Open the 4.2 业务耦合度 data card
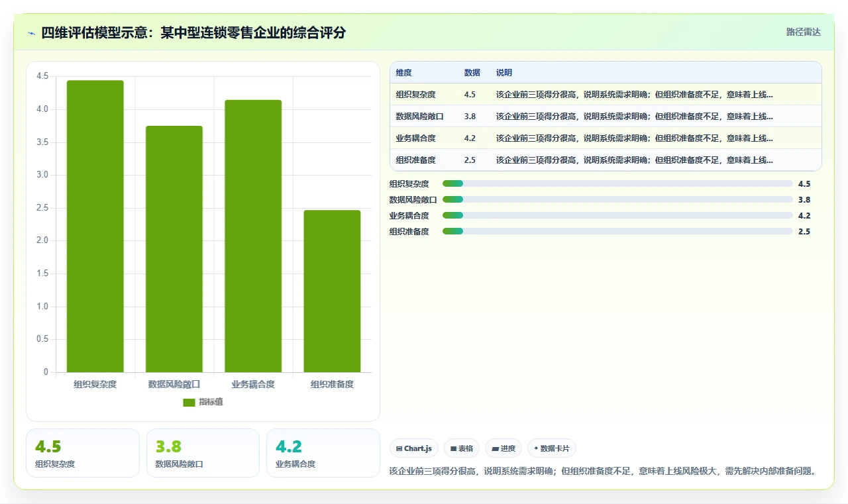This screenshot has width=848, height=504. pos(323,453)
